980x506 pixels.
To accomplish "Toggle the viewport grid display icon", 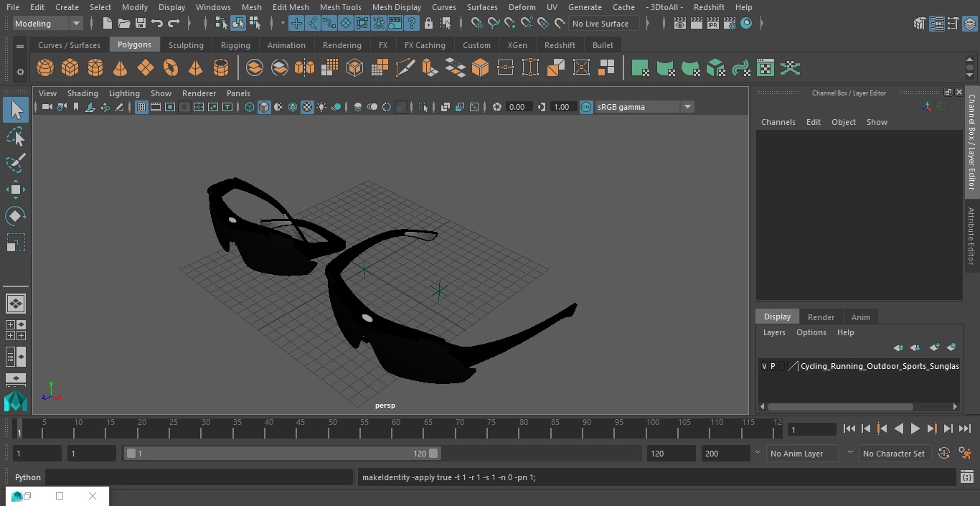I will [x=141, y=107].
